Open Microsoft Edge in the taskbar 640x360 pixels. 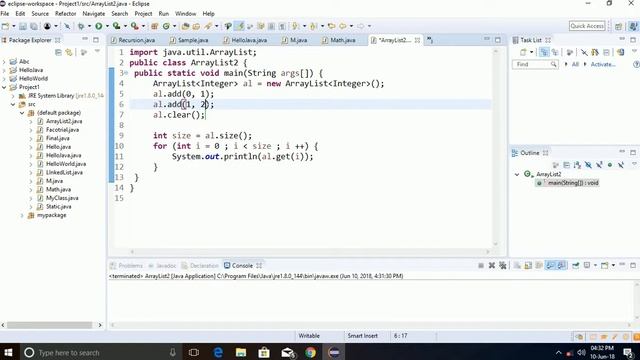[218, 352]
